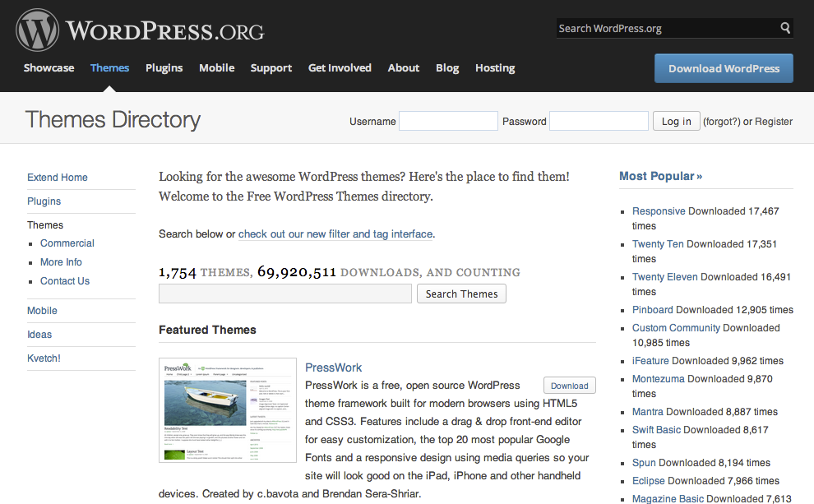Open the iFeature theme link
Screen dimensions: 814x504
pos(650,361)
